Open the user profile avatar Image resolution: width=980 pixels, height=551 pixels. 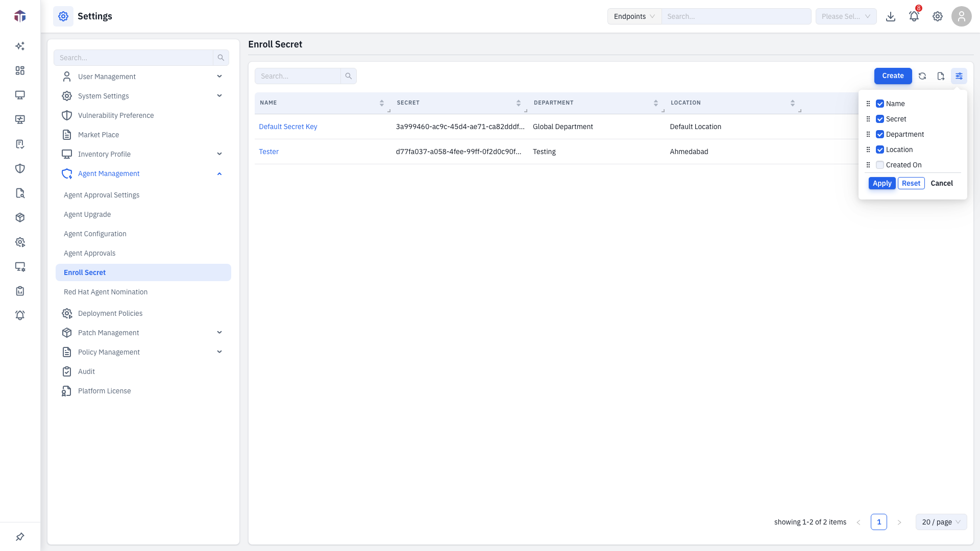point(962,16)
